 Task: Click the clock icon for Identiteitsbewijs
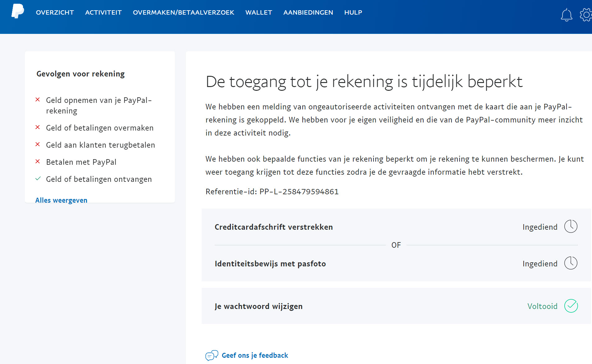[x=571, y=263]
